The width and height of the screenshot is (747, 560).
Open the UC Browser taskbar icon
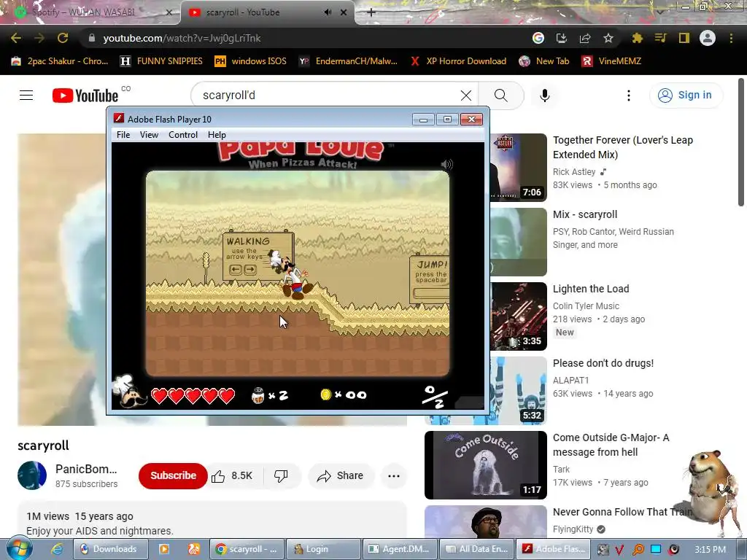tap(193, 549)
